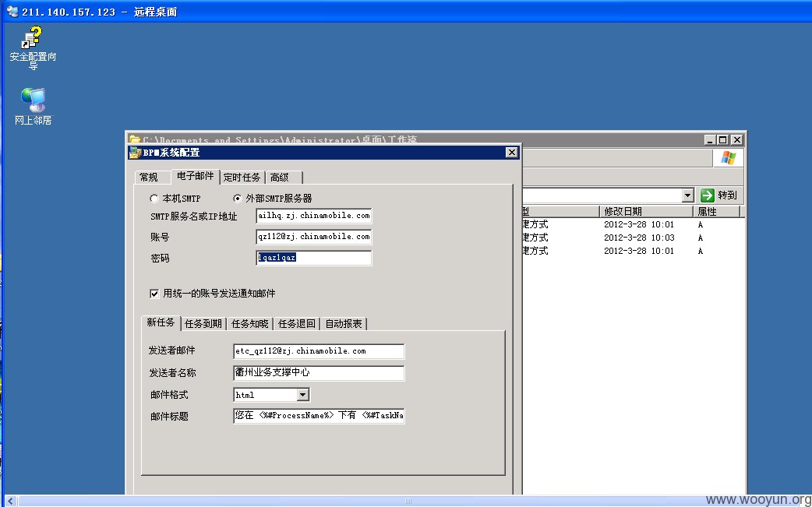Sort by the 修改日期 column header
The width and height of the screenshot is (812, 507).
point(646,211)
